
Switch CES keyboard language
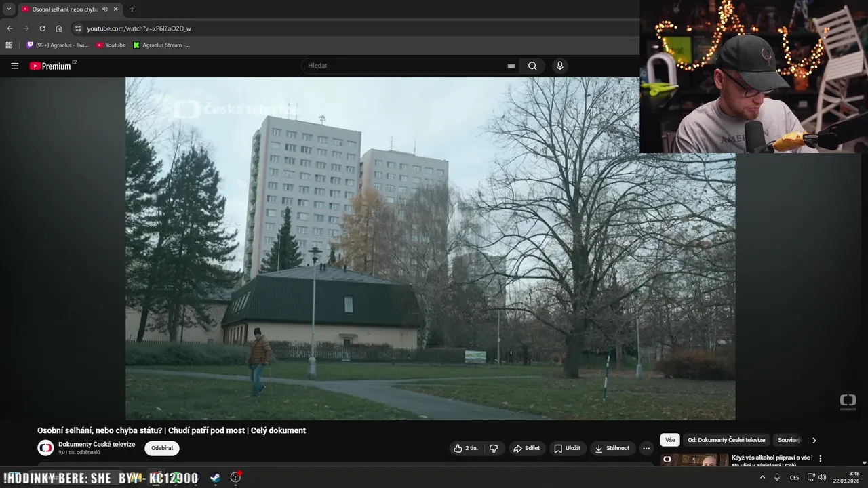794,477
